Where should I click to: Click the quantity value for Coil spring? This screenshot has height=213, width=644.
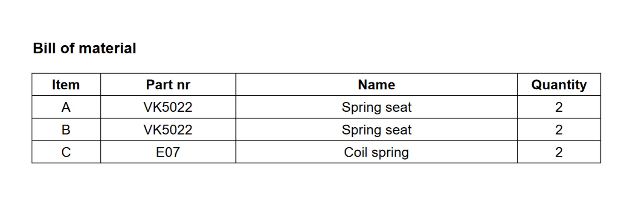point(559,152)
